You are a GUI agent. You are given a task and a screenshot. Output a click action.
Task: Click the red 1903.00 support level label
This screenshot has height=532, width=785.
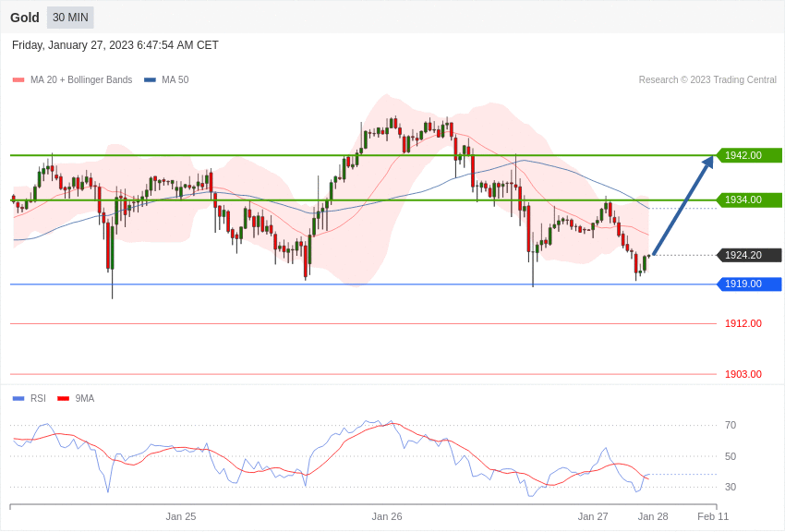743,374
